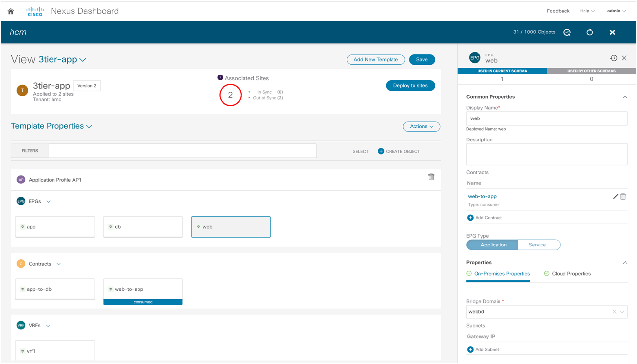This screenshot has height=364, width=637.
Task: Click the shield icon on app EPG
Action: pos(22,227)
